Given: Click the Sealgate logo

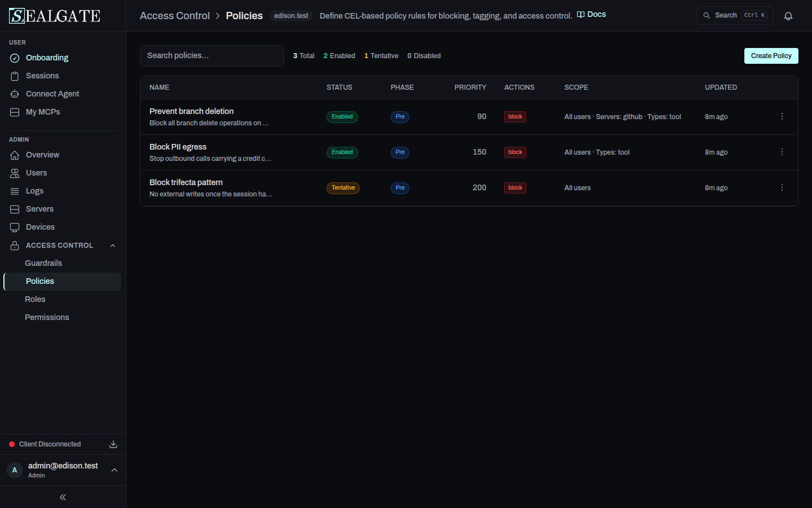Looking at the screenshot, I should tap(55, 16).
